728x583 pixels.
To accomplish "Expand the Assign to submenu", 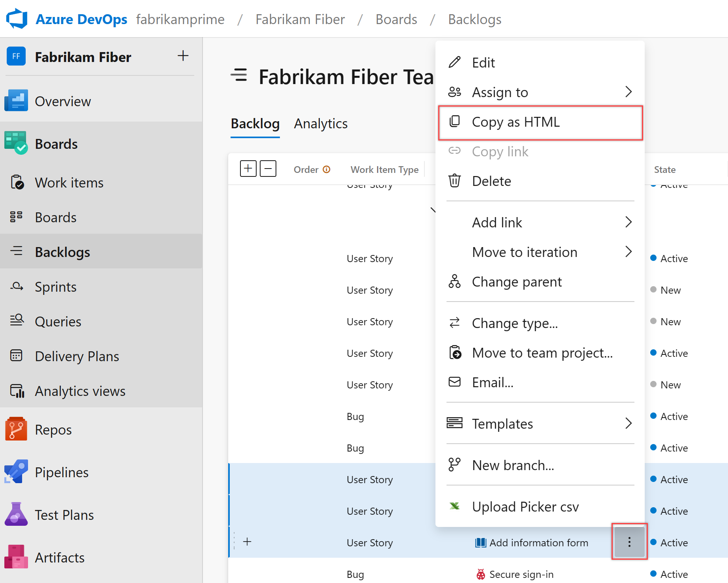I will pos(628,92).
